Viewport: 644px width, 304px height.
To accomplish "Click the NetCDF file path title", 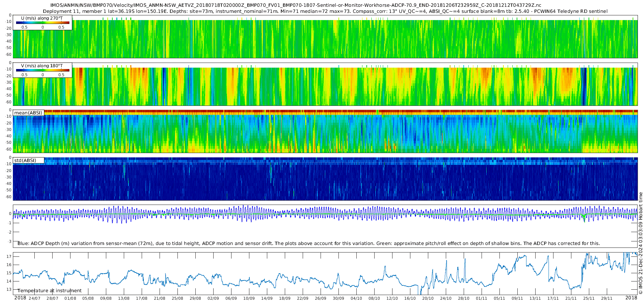I will (x=296, y=5).
